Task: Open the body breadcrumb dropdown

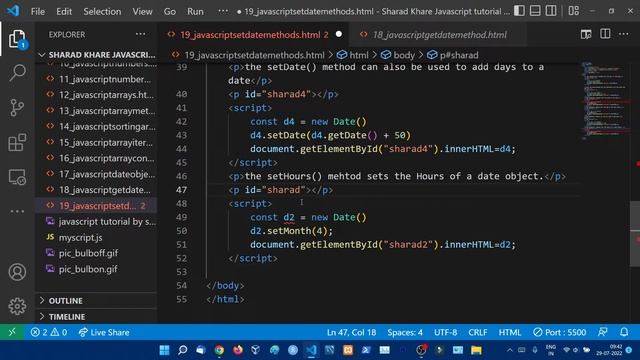Action: point(398,55)
